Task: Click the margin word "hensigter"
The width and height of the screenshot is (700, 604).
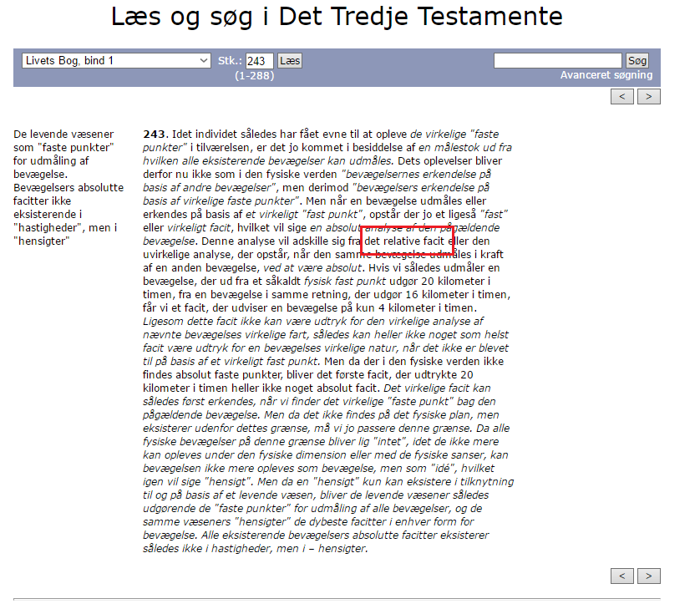Action: (x=42, y=241)
